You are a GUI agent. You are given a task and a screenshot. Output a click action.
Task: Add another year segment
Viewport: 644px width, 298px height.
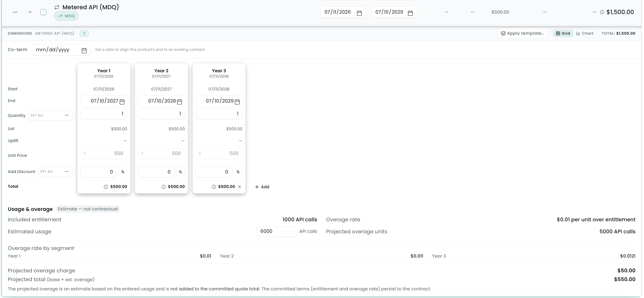262,187
